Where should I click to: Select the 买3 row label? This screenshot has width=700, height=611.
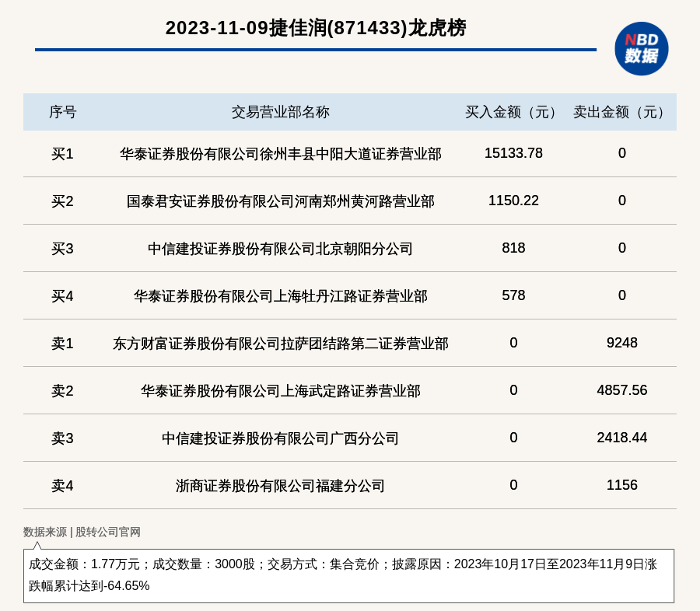point(62,249)
